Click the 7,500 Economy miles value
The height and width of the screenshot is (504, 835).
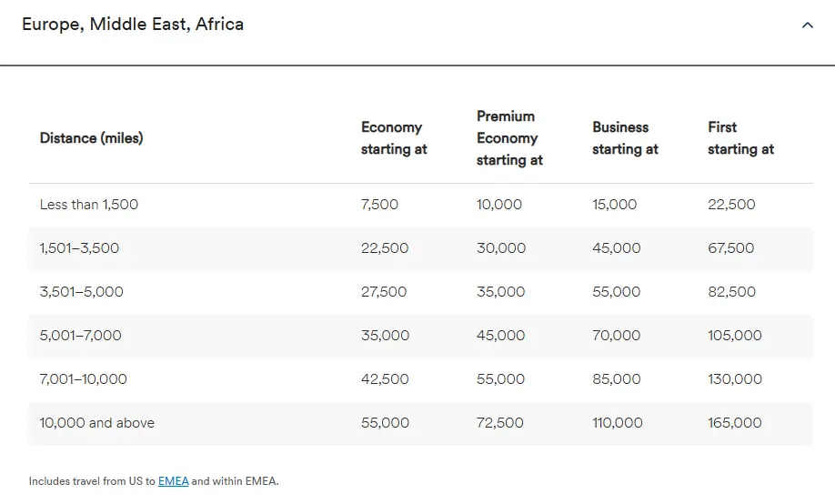[x=379, y=205]
